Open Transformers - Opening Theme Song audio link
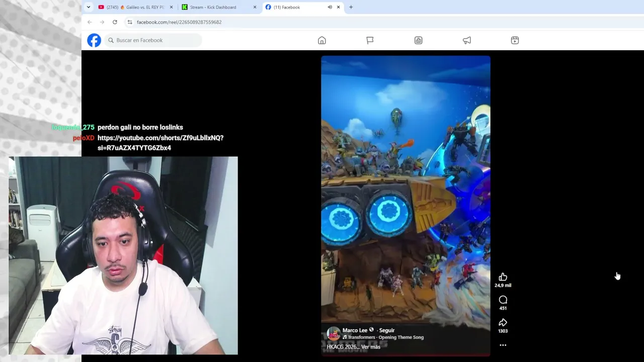 386,337
